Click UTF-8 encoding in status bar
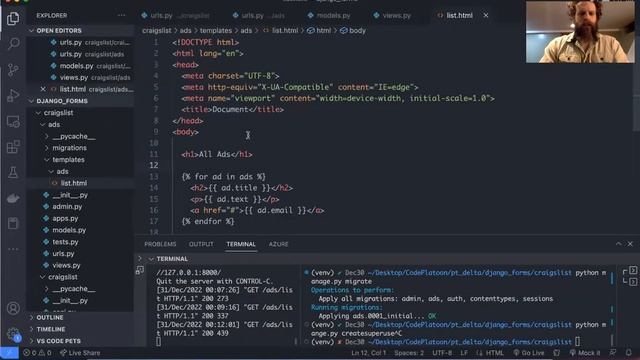640x360 pixels. (442, 353)
